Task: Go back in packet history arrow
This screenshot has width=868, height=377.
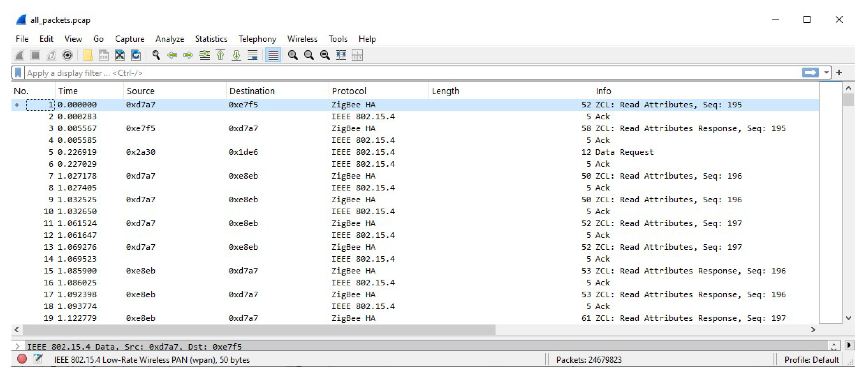Action: pos(172,55)
